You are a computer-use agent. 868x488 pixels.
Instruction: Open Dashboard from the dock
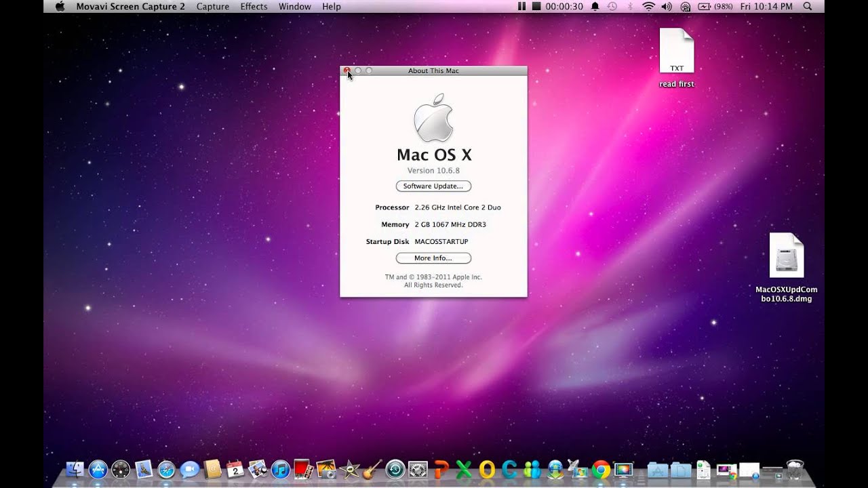121,469
